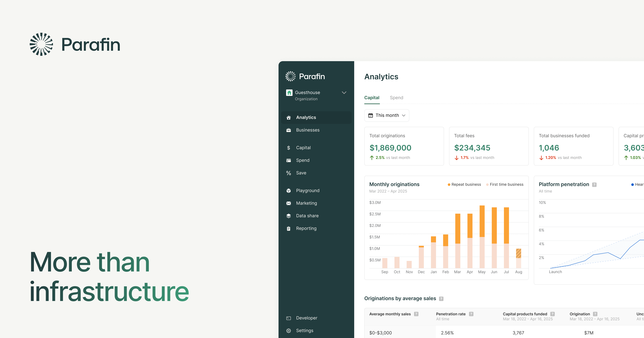Click the Marketing envelope icon
The image size is (644, 338).
point(288,203)
